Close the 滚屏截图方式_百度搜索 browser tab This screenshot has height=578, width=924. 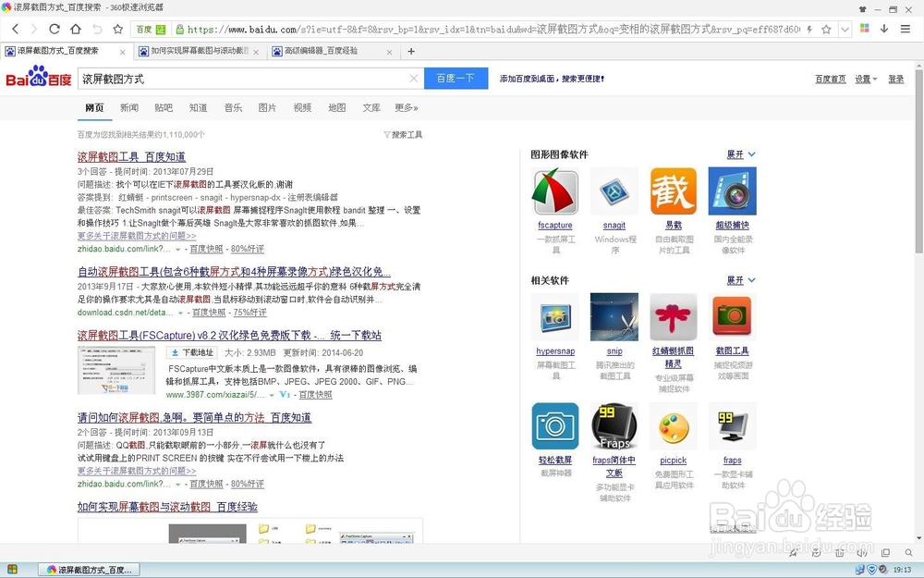(123, 52)
